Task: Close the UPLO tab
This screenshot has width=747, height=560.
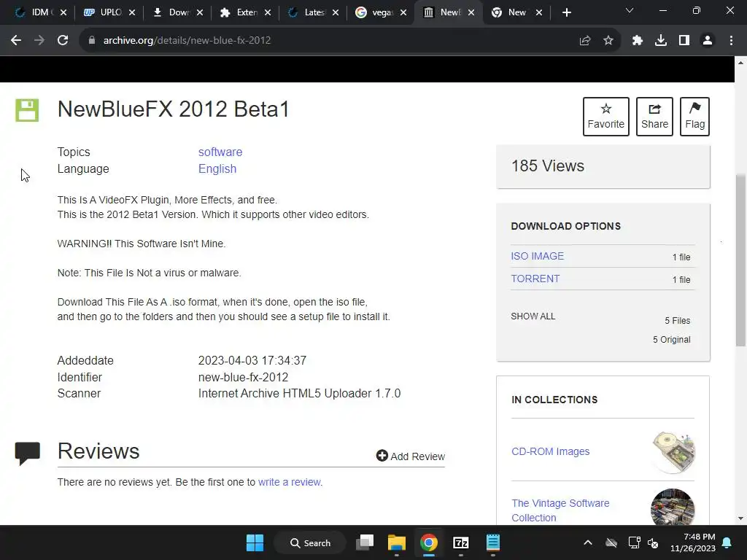Action: 132,13
